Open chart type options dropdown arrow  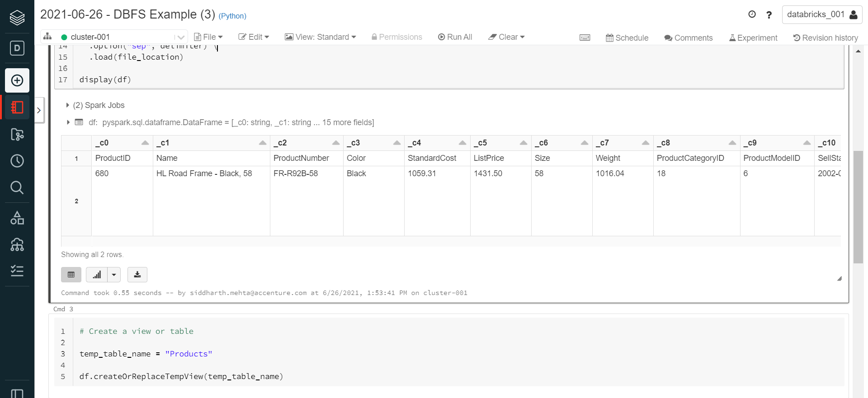[114, 275]
